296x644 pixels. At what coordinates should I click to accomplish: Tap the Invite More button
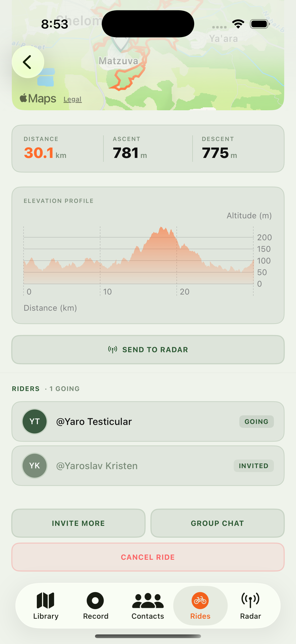coord(78,523)
